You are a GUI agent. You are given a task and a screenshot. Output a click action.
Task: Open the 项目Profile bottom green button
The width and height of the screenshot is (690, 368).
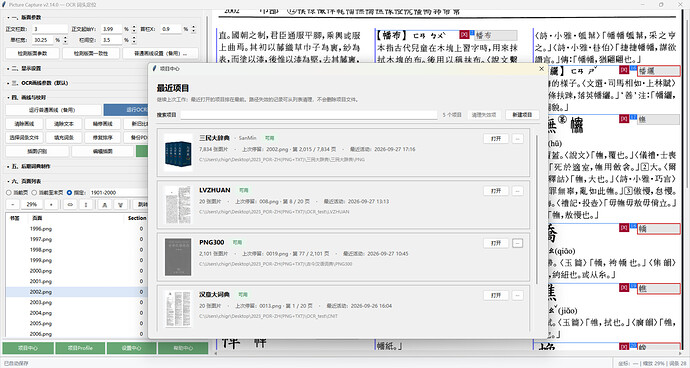click(80, 348)
